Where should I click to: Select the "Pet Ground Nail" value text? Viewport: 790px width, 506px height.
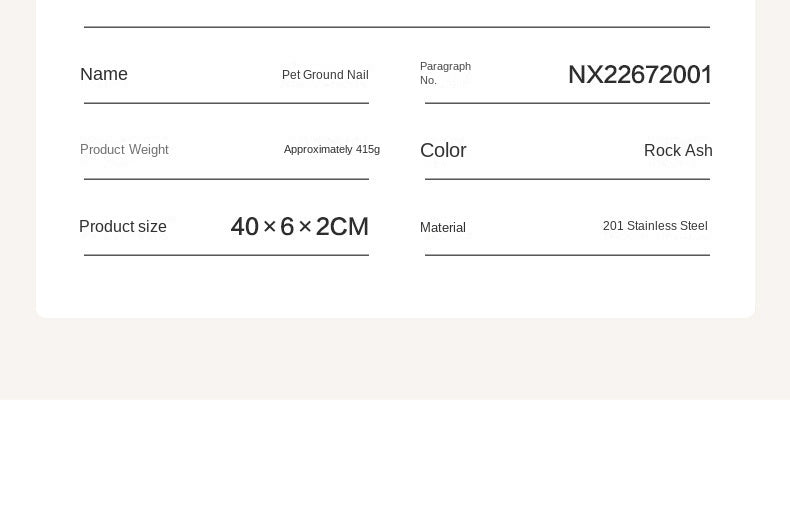[x=325, y=75]
